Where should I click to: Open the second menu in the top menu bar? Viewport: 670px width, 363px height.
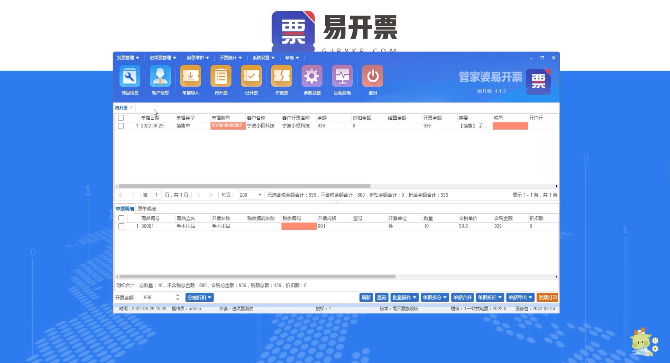(163, 58)
